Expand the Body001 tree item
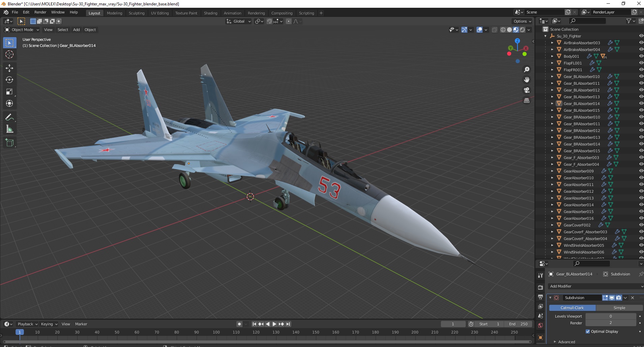The height and width of the screenshot is (347, 644). [552, 56]
